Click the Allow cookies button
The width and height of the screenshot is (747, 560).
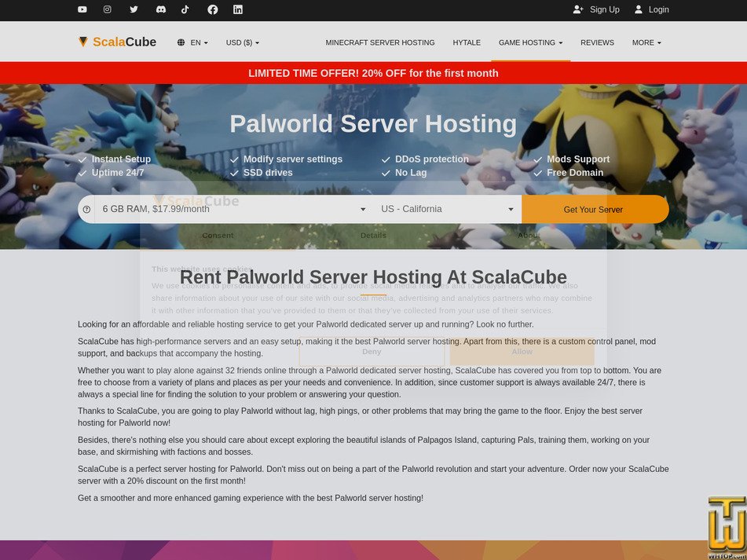[x=522, y=352]
